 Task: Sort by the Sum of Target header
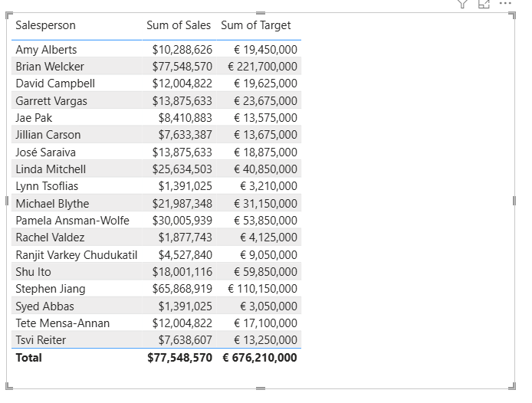256,25
